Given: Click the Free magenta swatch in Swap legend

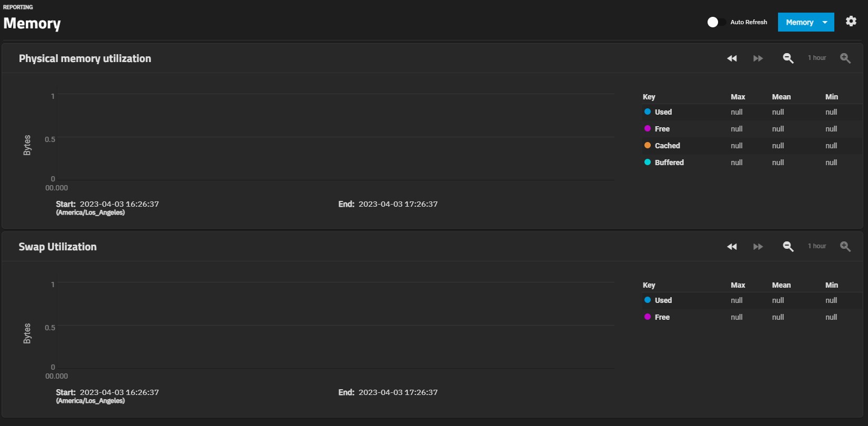Looking at the screenshot, I should [648, 317].
